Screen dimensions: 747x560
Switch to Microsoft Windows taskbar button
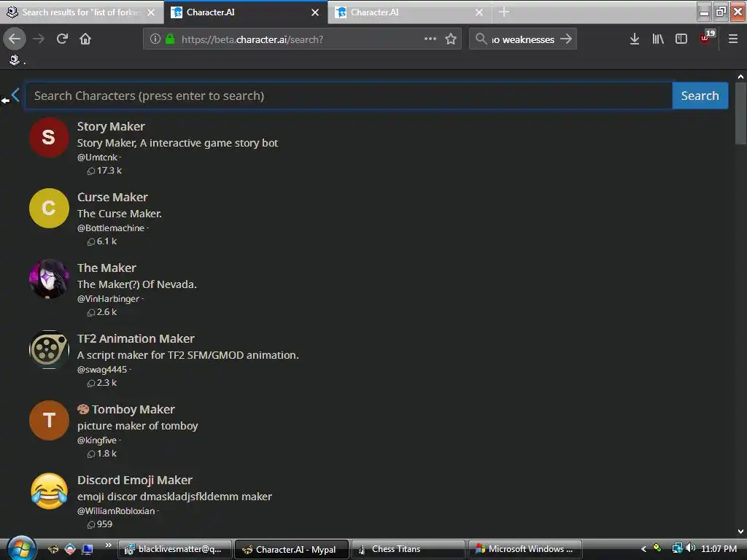[525, 549]
